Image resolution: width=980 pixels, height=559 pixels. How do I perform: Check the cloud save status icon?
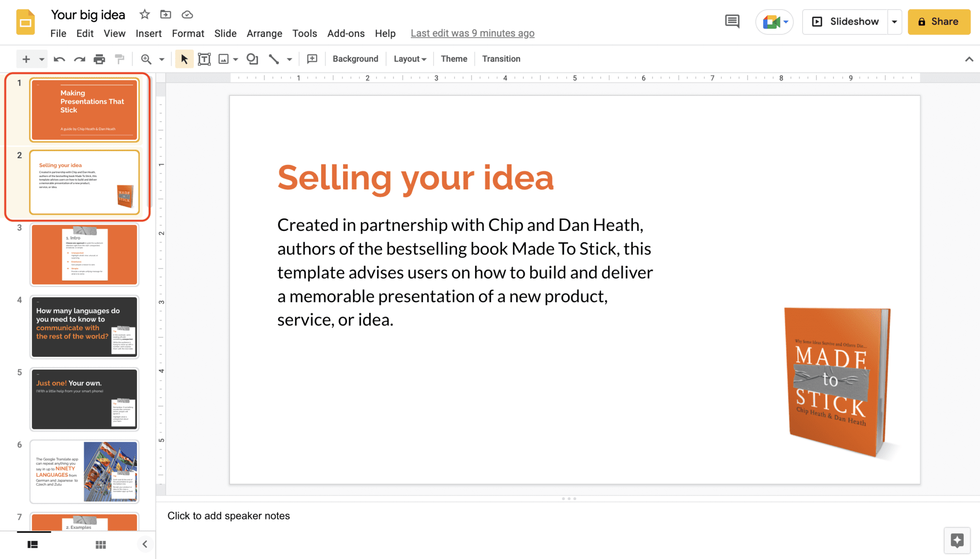point(187,15)
